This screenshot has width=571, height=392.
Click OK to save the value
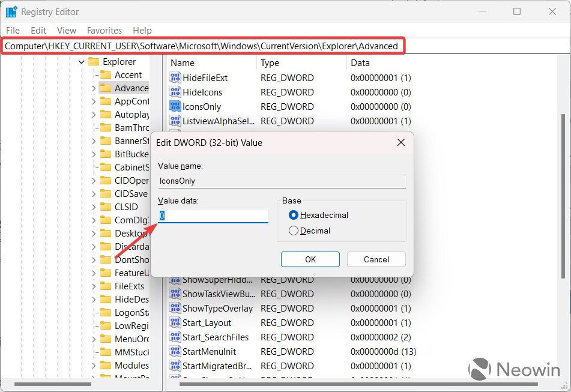point(310,259)
